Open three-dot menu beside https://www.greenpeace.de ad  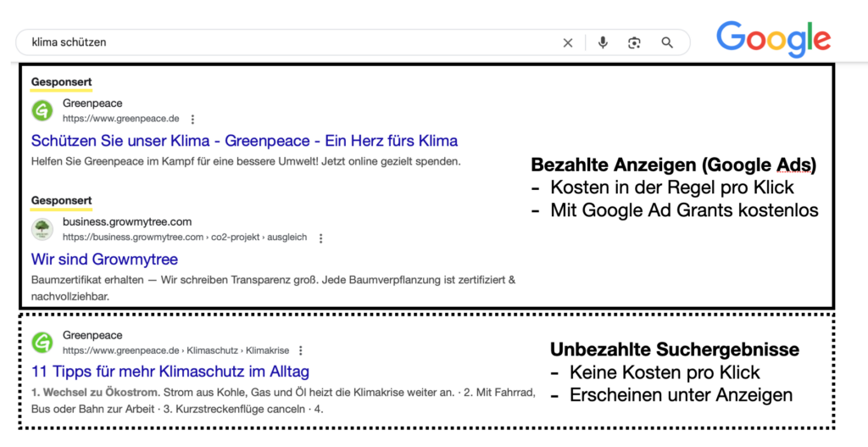pos(192,119)
